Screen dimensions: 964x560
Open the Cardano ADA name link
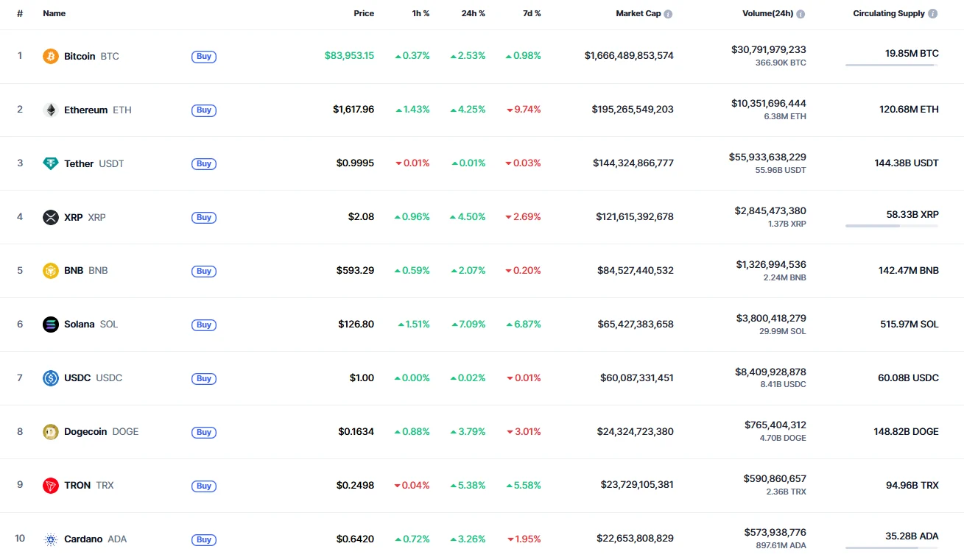coord(83,539)
